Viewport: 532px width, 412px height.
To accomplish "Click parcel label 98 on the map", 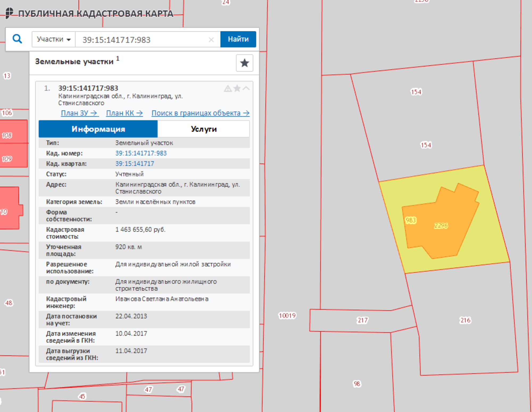I will (357, 384).
